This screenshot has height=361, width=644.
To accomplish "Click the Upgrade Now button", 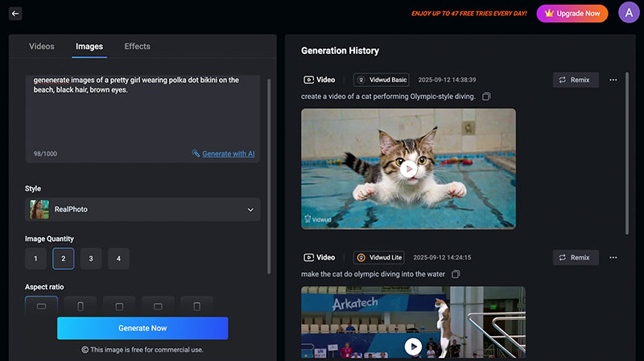I will (572, 14).
